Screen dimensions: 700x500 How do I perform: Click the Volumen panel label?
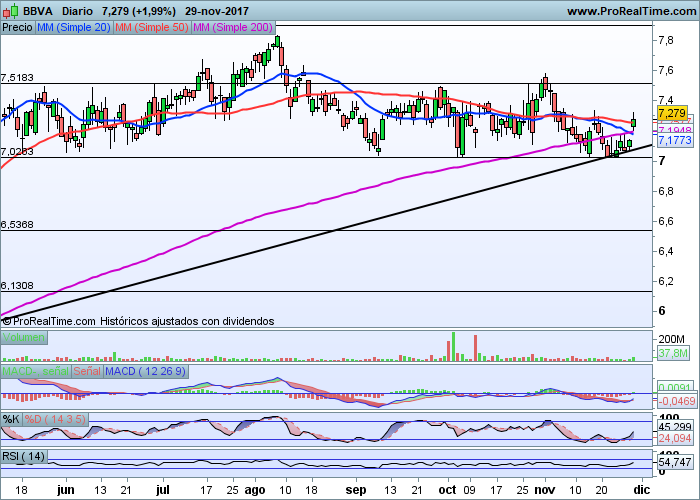[22, 338]
